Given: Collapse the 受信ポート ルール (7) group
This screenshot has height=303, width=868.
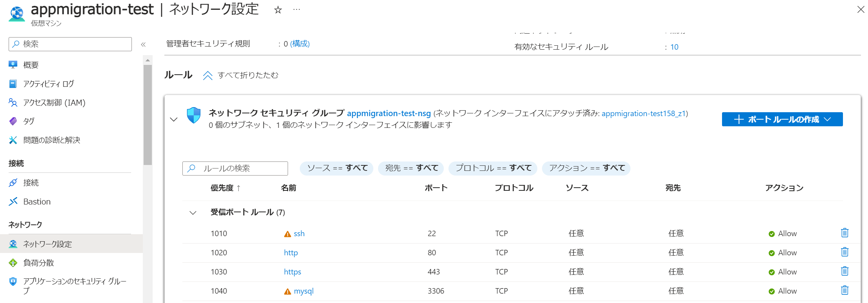Looking at the screenshot, I should click(193, 213).
